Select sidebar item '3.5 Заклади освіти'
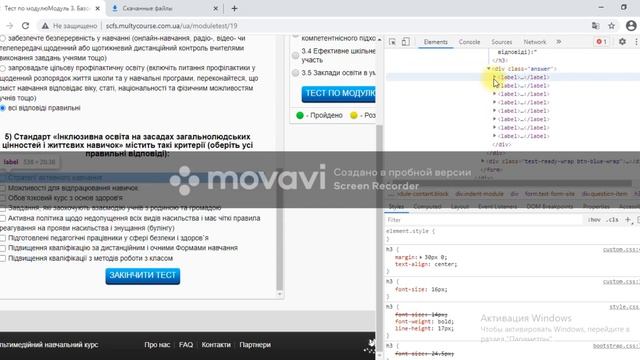 296,73
